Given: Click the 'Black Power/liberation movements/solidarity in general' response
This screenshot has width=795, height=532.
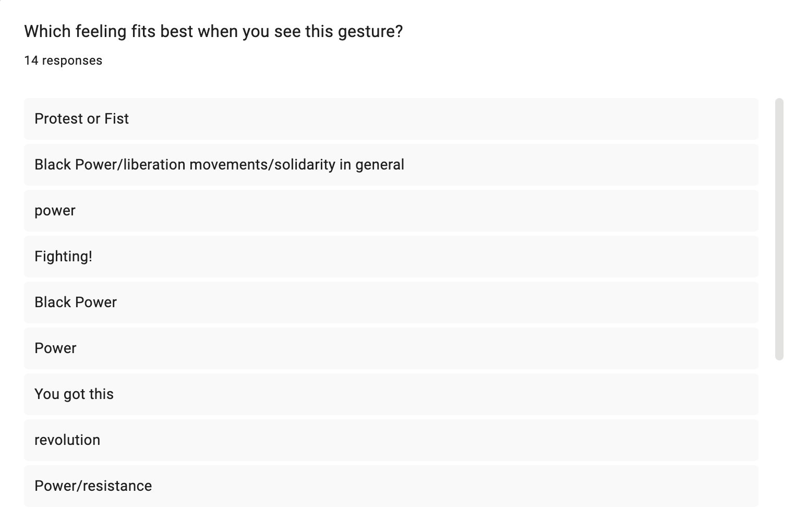Looking at the screenshot, I should pyautogui.click(x=391, y=165).
